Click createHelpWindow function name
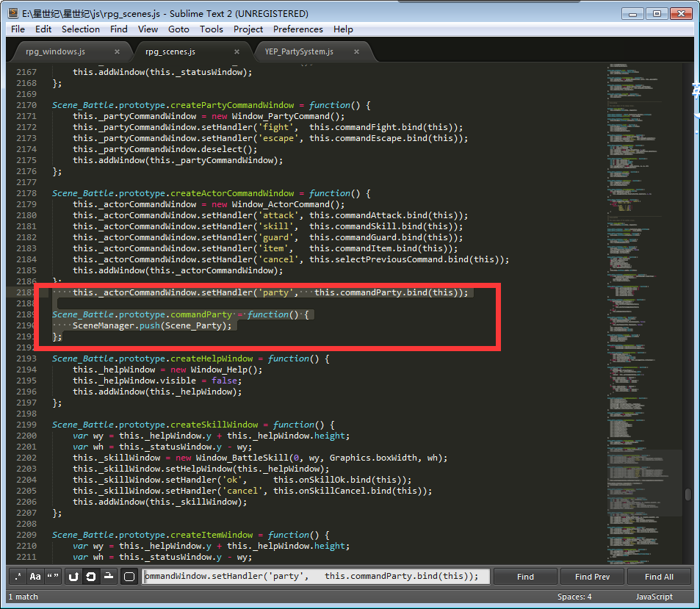 (212, 358)
